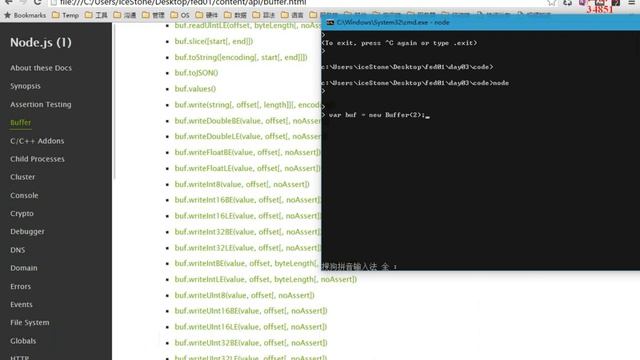This screenshot has height=360, width=640.
Task: Open the Temp bookmarks folder
Action: click(x=65, y=15)
